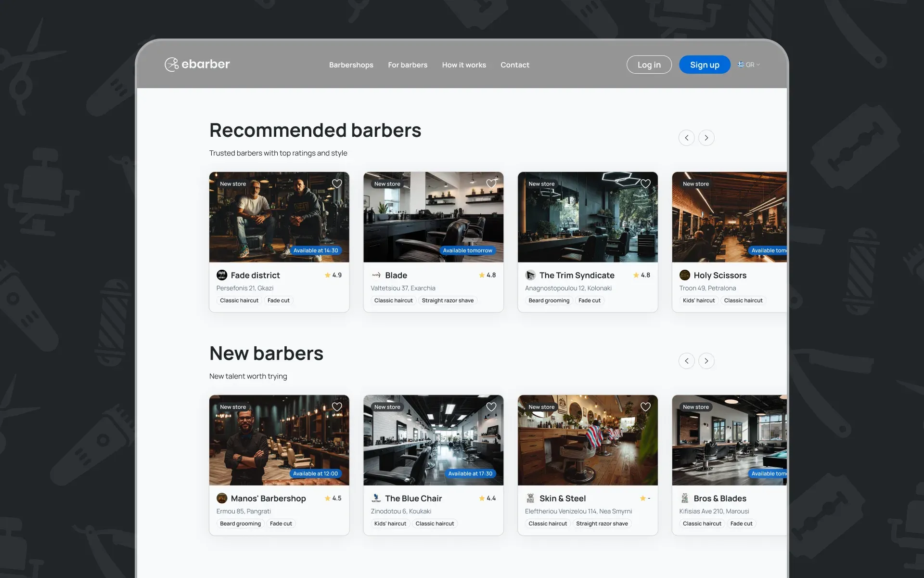Click Manos' Barbershop's Fade cut tag
924x578 pixels.
tap(281, 524)
